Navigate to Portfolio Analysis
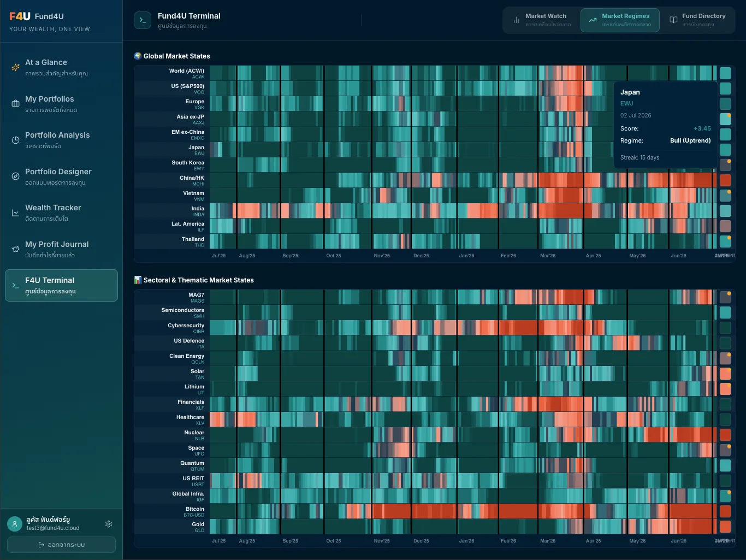This screenshot has height=560, width=746. pyautogui.click(x=61, y=140)
